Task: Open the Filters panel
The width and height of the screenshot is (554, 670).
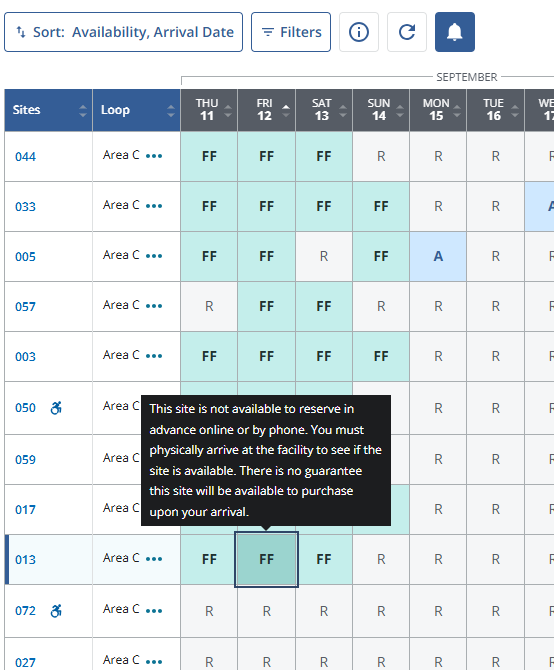Action: click(x=291, y=32)
